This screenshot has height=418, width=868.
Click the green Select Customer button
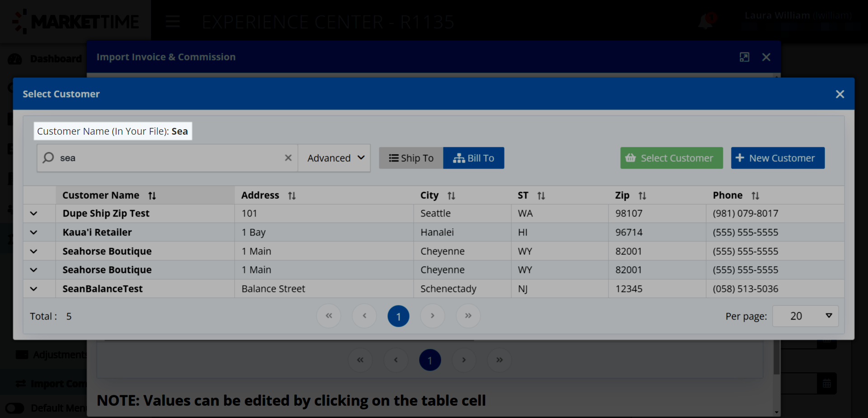tap(671, 158)
